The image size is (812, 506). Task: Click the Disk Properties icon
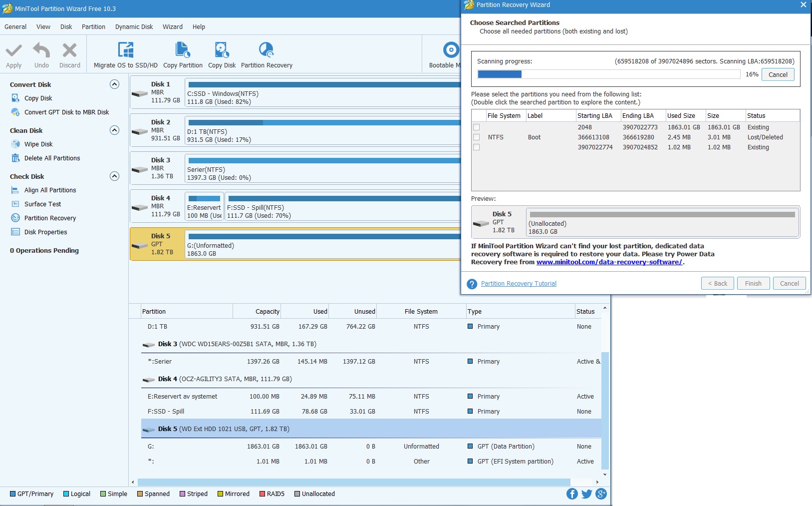click(15, 232)
